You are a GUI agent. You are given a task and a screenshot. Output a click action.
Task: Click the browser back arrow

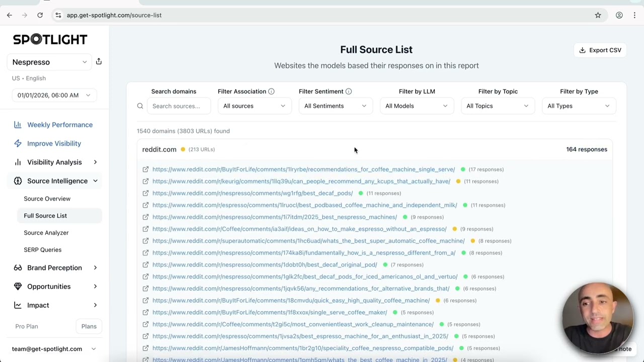(x=10, y=15)
